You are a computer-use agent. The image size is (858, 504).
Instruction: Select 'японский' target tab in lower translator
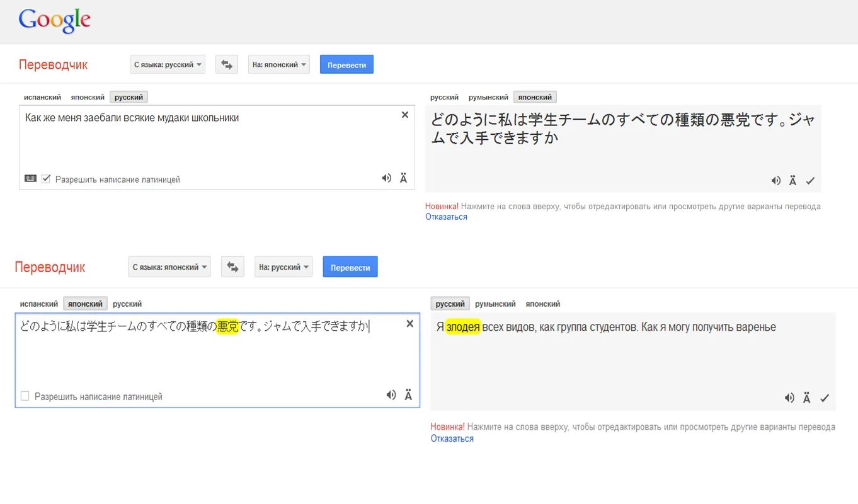pos(543,304)
